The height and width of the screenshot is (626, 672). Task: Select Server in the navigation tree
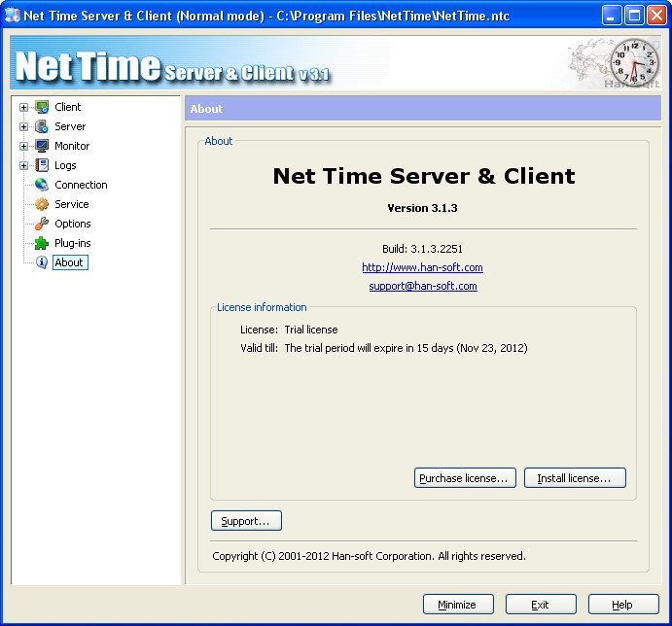click(x=70, y=126)
